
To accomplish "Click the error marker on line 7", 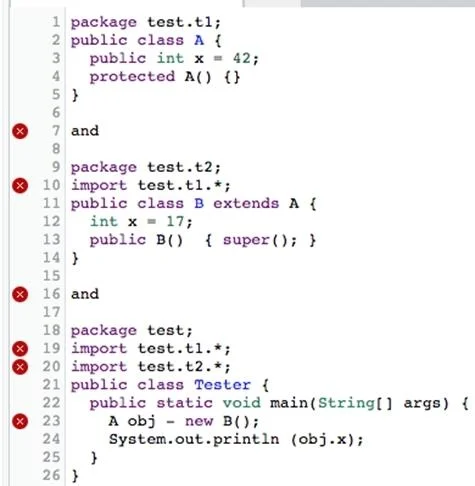I will pos(20,131).
